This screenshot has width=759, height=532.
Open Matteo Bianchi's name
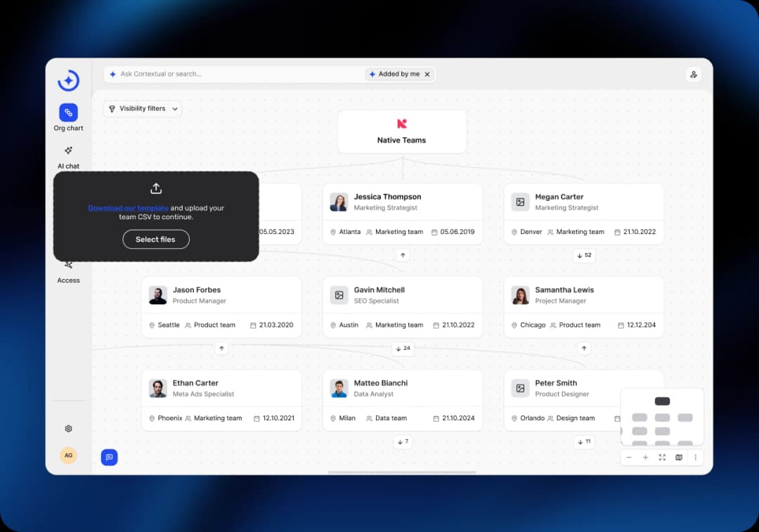(x=380, y=383)
